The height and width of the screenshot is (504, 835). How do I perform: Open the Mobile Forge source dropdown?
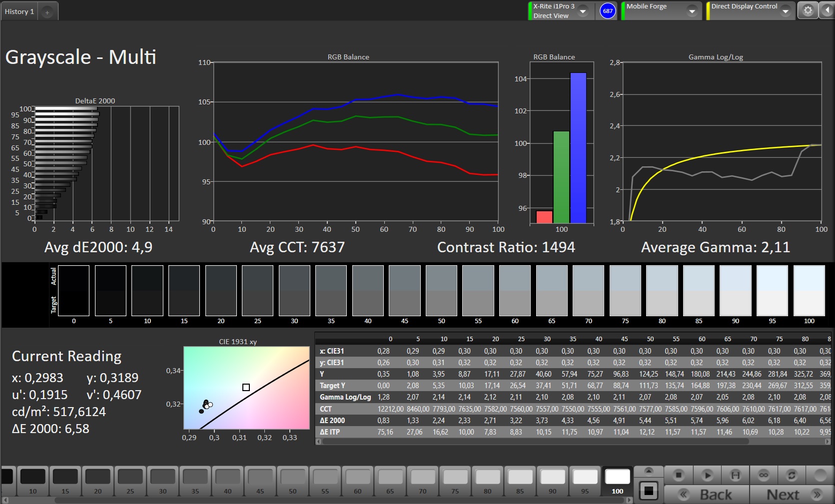point(692,11)
